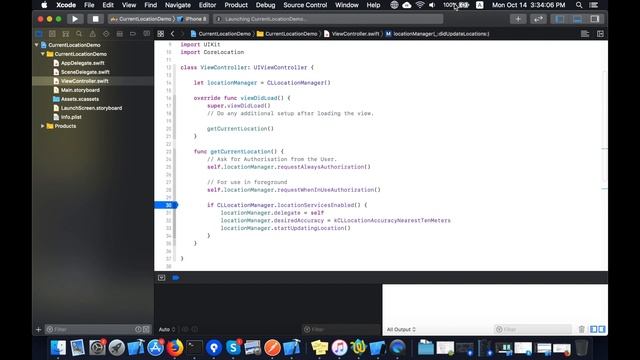Open the related items grid menu
The width and height of the screenshot is (640, 360).
(x=161, y=34)
